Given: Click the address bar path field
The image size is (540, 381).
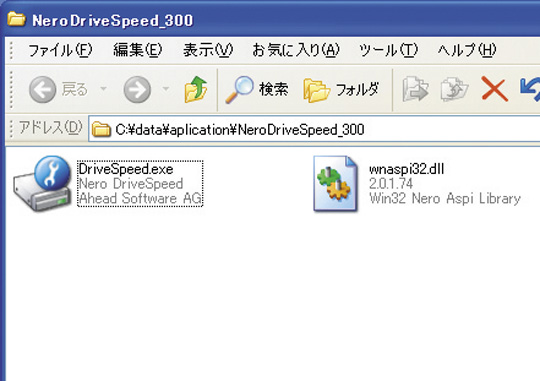Looking at the screenshot, I should tap(314, 130).
